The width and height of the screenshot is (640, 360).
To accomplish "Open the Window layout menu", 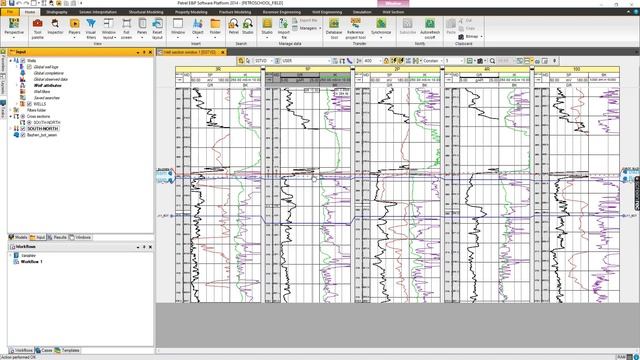I will [x=109, y=28].
